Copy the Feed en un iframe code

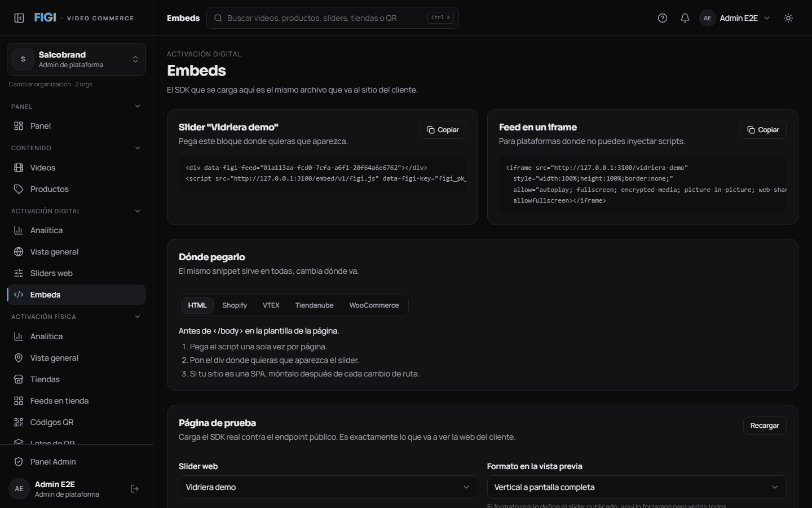[763, 130]
